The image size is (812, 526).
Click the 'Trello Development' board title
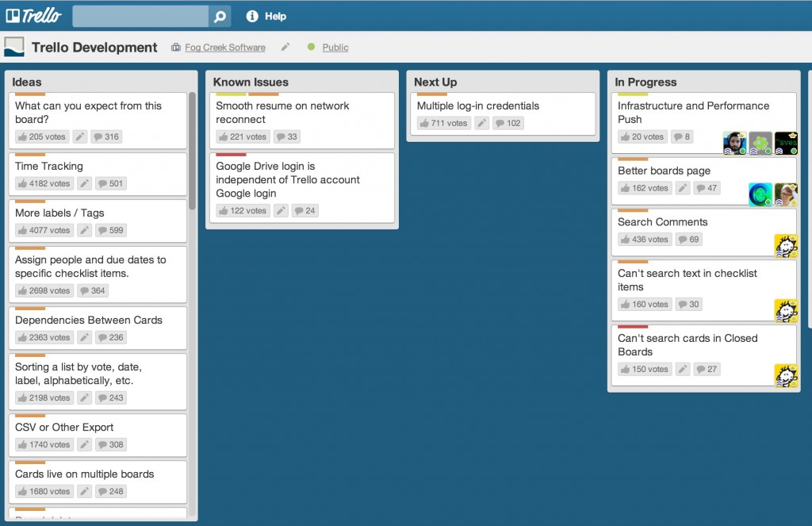tap(94, 47)
